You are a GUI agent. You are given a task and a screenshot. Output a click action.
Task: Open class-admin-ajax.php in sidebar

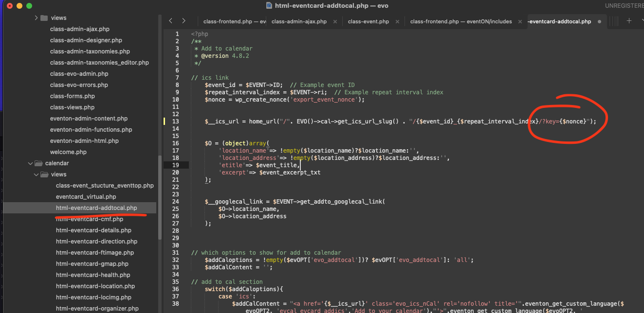[80, 29]
